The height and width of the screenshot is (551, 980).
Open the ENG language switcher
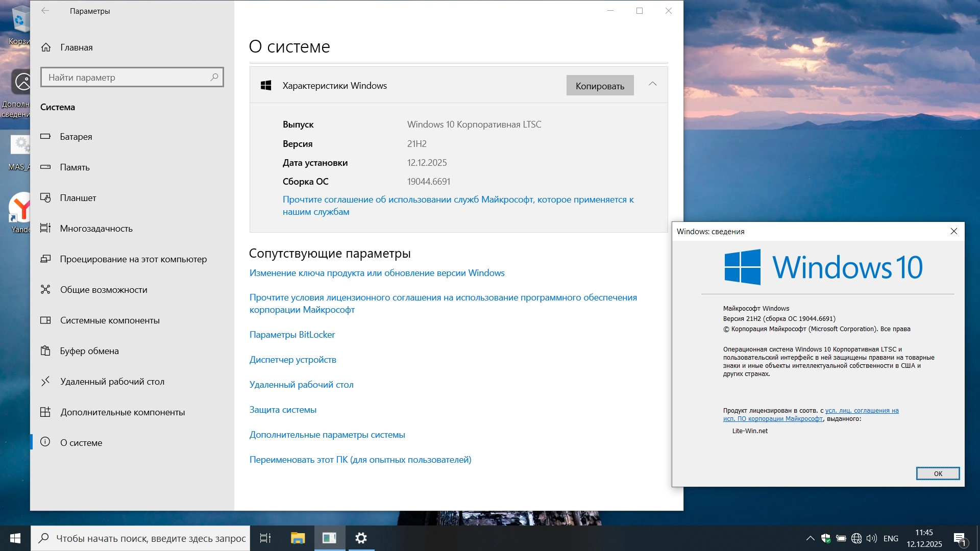(x=891, y=538)
